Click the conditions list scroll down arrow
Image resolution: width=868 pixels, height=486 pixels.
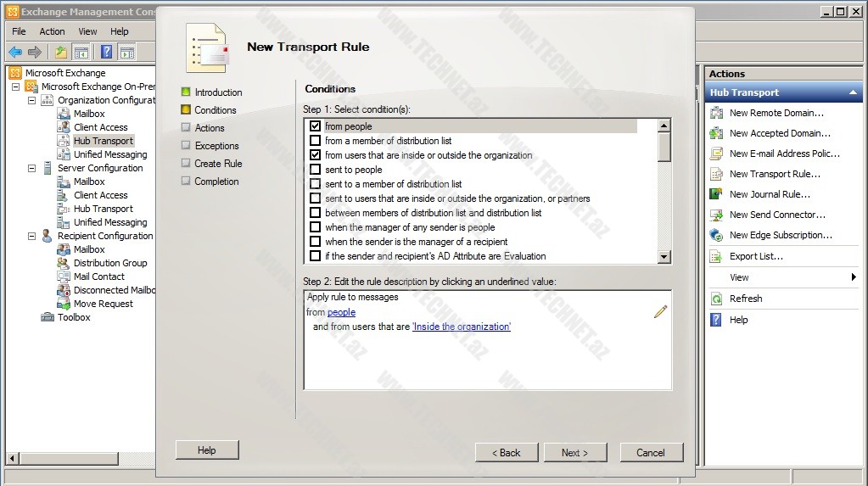pos(664,256)
